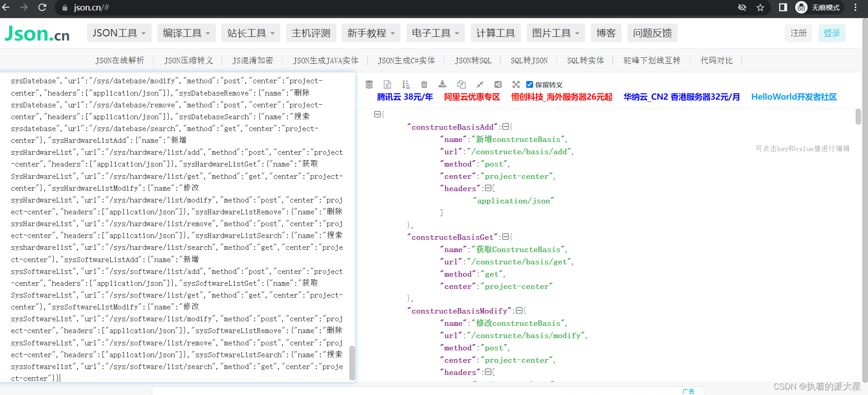The height and width of the screenshot is (395, 868).
Task: Click the "新增constructeBasis" name value
Action: (x=518, y=139)
